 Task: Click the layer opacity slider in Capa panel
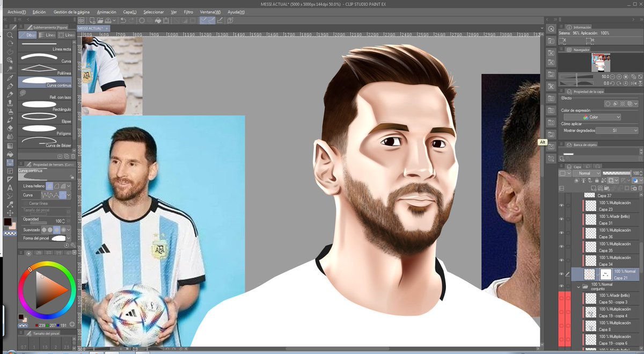pos(616,174)
